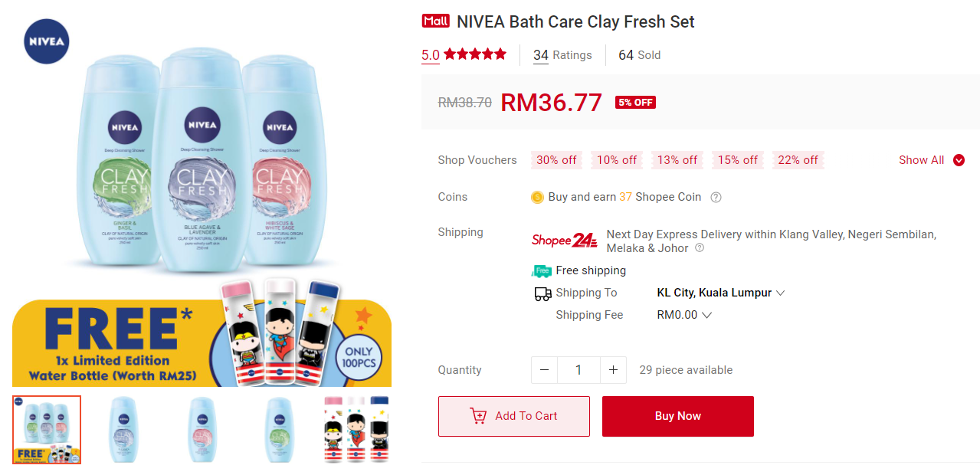
Task: Select the 22% off voucher
Action: coord(798,160)
